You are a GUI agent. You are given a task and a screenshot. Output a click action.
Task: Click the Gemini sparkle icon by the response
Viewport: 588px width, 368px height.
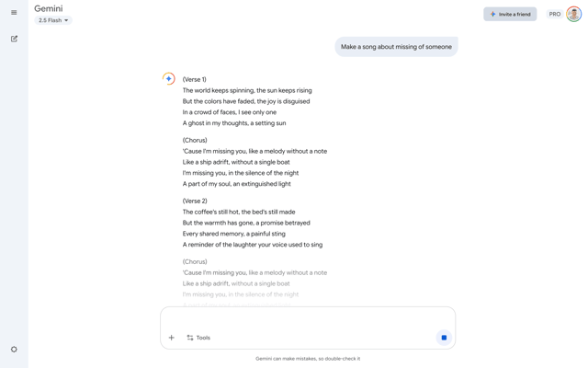tap(169, 79)
